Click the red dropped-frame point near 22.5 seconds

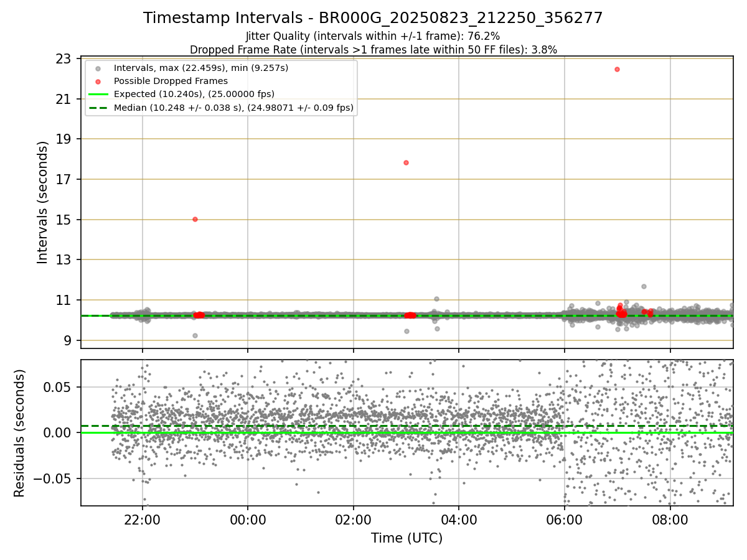pyautogui.click(x=617, y=69)
